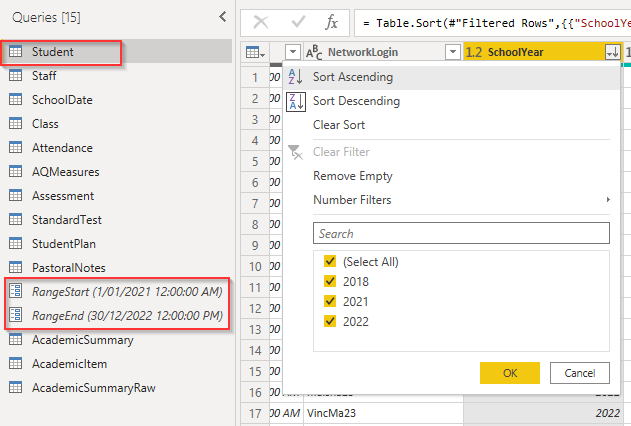Click the 2022 SchoolYear cell in row 17

pos(543,413)
